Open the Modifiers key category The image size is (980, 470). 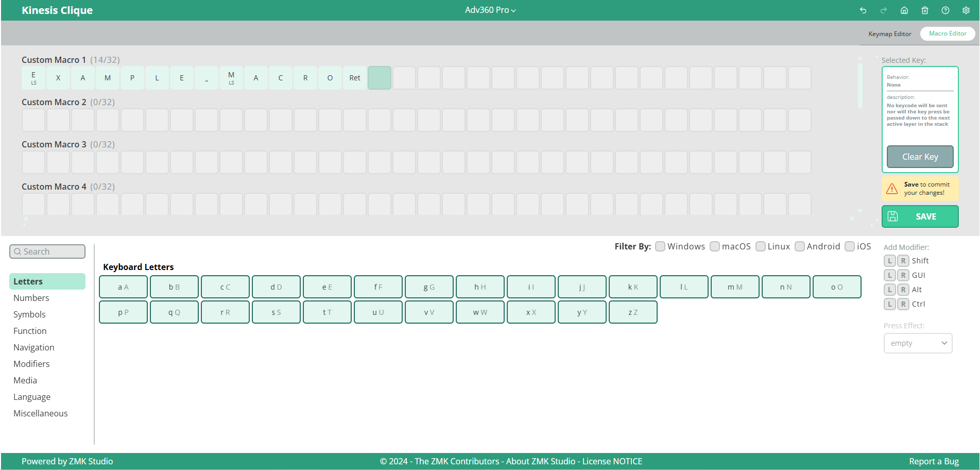click(x=31, y=364)
